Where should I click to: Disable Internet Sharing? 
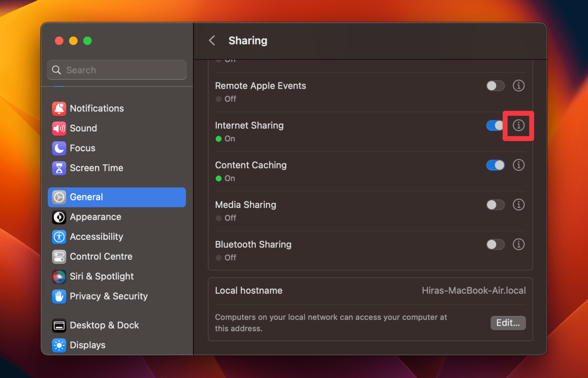tap(495, 125)
